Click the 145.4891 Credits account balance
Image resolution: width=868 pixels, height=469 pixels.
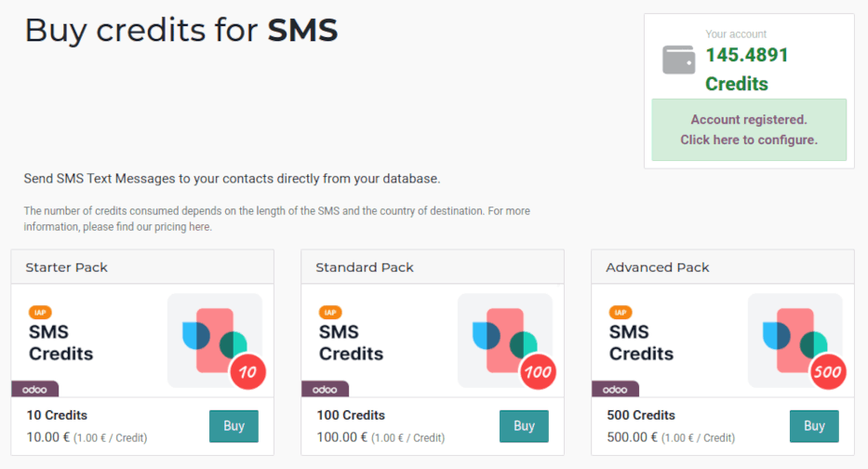coord(746,69)
